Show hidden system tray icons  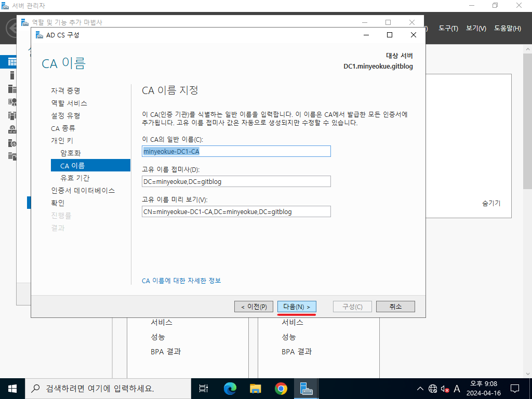[x=420, y=389]
